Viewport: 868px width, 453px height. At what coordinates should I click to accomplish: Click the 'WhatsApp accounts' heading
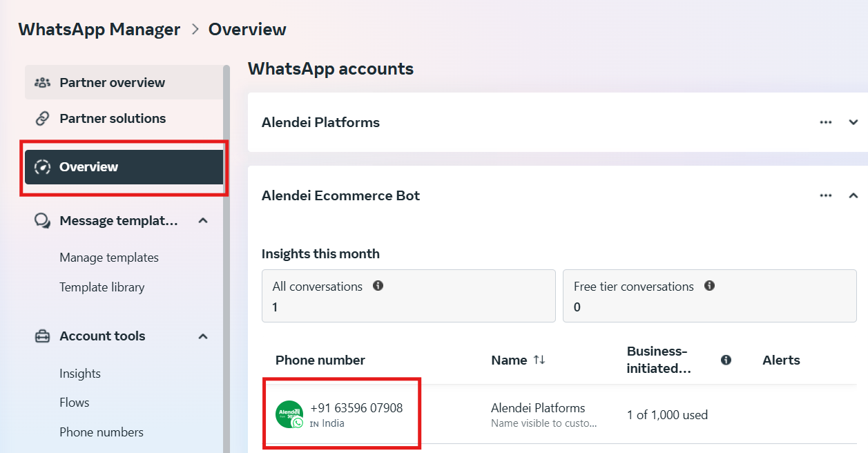click(331, 69)
